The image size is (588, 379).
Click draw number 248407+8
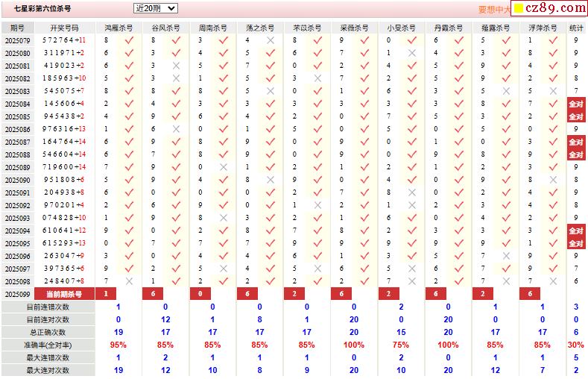click(x=63, y=281)
